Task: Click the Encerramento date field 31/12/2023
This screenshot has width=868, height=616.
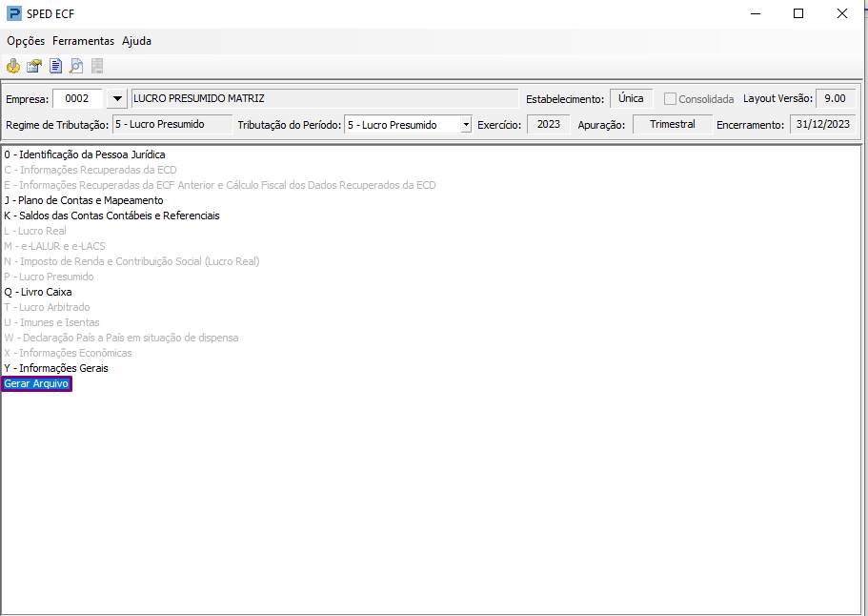Action: pyautogui.click(x=822, y=124)
